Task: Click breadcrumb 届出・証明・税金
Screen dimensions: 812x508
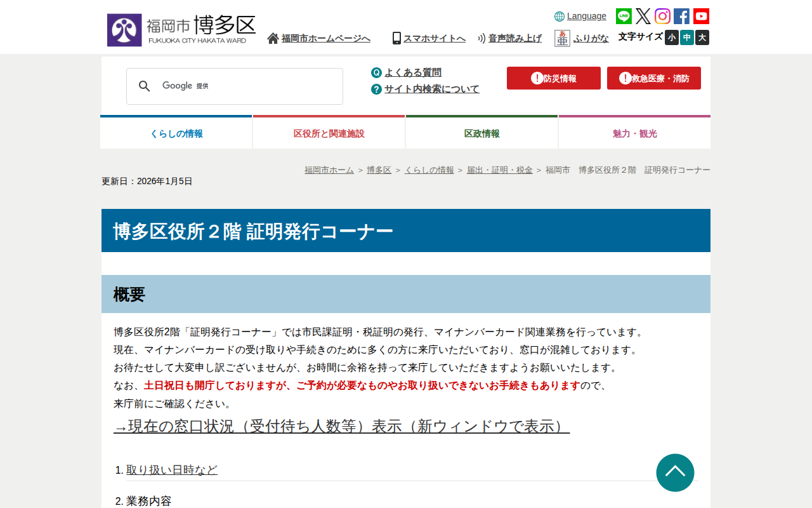Action: point(500,170)
